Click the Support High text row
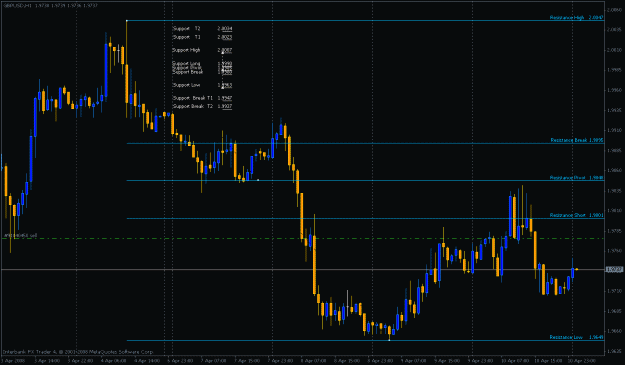625x365 pixels. [x=202, y=50]
